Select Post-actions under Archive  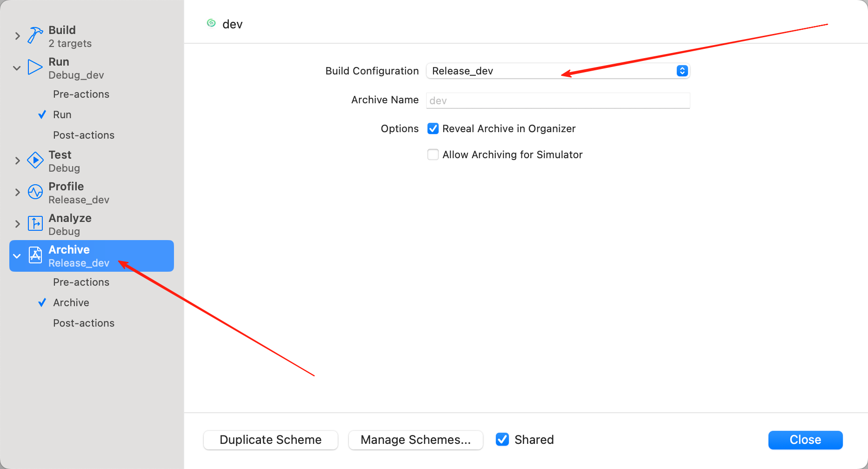(x=84, y=323)
